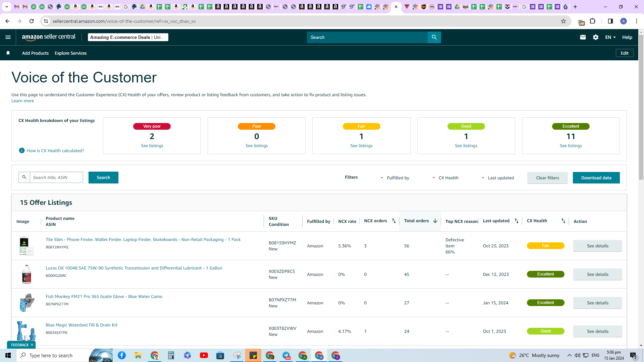Open the Seller Central hamburger menu

(8, 37)
